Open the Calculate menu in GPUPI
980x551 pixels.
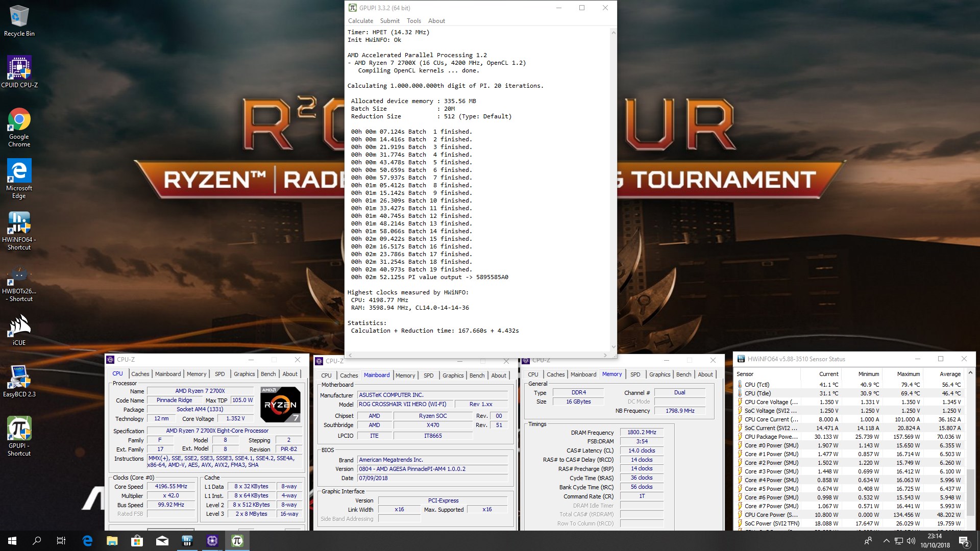pos(360,21)
